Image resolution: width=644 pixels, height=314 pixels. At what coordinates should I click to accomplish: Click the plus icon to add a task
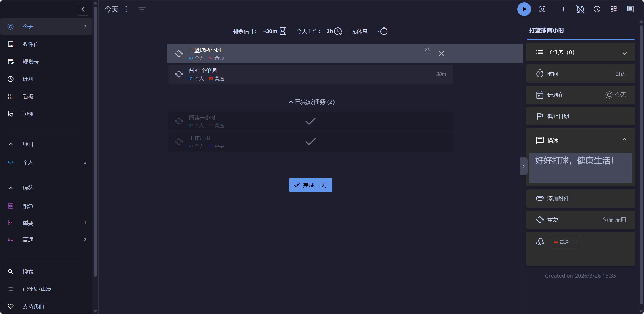click(x=563, y=9)
